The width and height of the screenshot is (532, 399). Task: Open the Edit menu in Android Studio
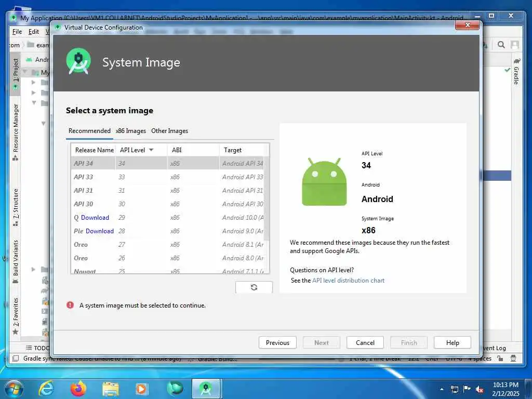[x=34, y=32]
